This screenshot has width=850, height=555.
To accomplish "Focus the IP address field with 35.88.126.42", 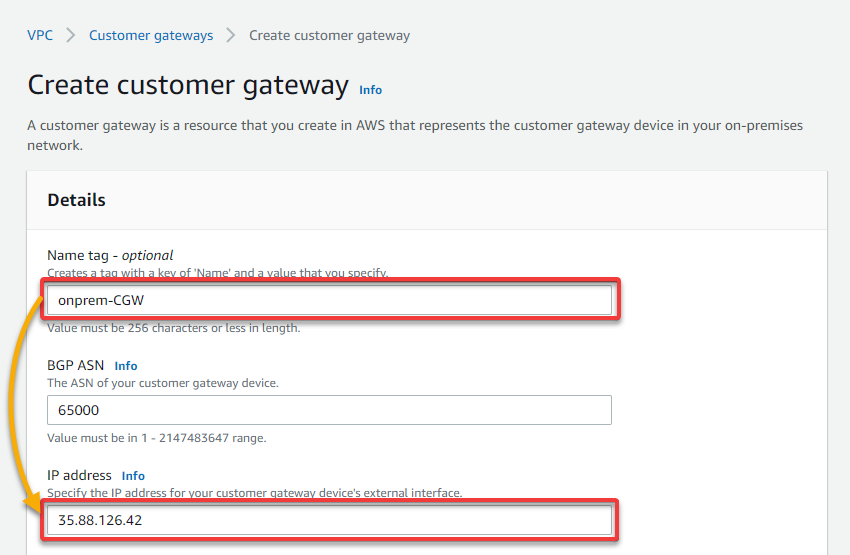I will tap(329, 520).
